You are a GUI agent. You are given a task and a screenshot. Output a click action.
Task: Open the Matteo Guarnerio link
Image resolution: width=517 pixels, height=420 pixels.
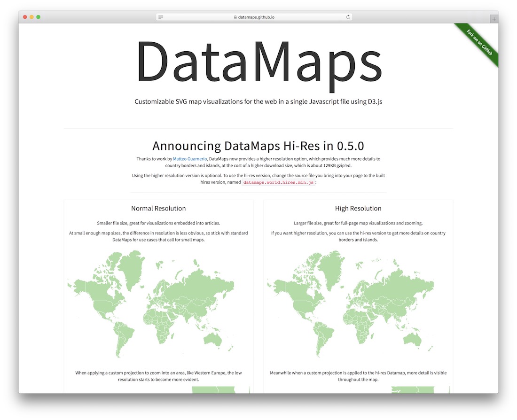click(190, 159)
